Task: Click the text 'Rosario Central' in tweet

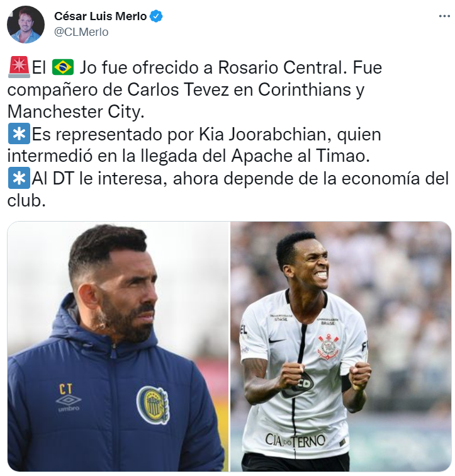Action: 283,67
